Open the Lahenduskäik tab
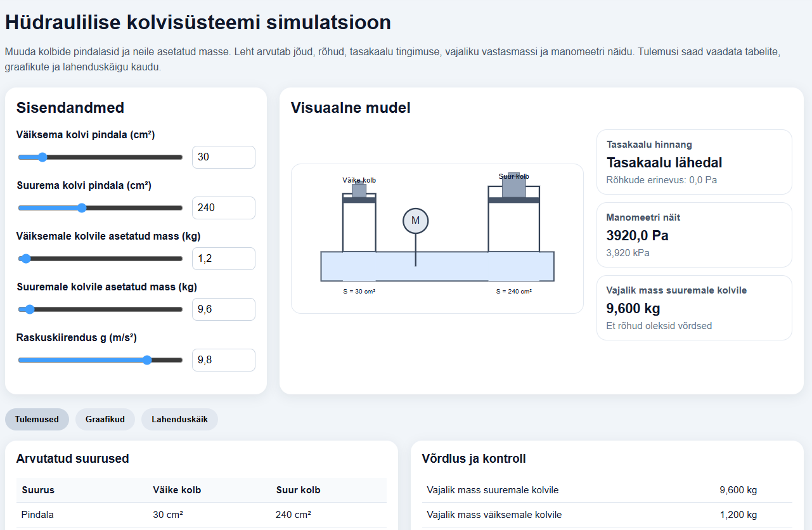The width and height of the screenshot is (812, 530). pyautogui.click(x=179, y=419)
